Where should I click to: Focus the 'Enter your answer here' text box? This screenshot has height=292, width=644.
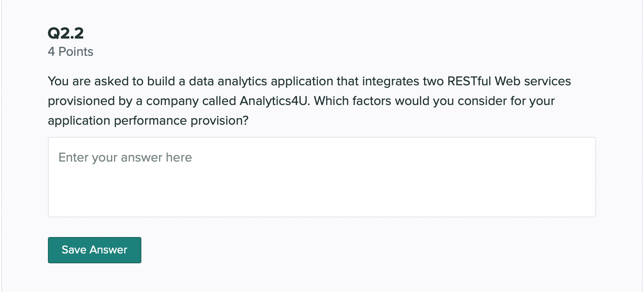pyautogui.click(x=322, y=177)
